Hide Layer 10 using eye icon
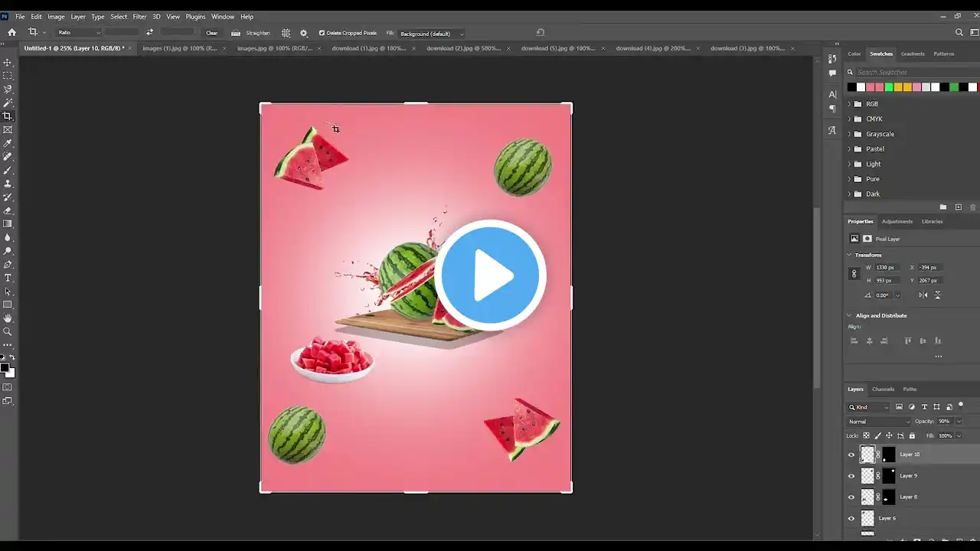Viewport: 980px width, 551px height. click(x=851, y=455)
